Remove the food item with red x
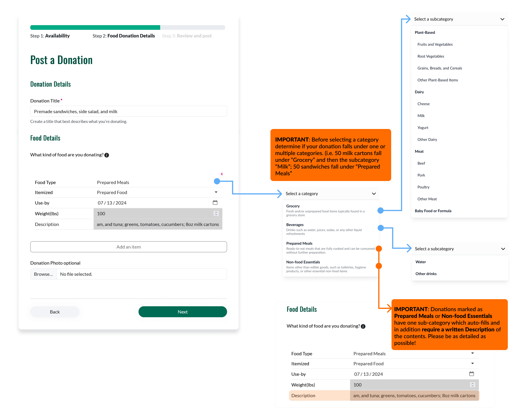Screen dimensions: 524x420 (x=222, y=174)
